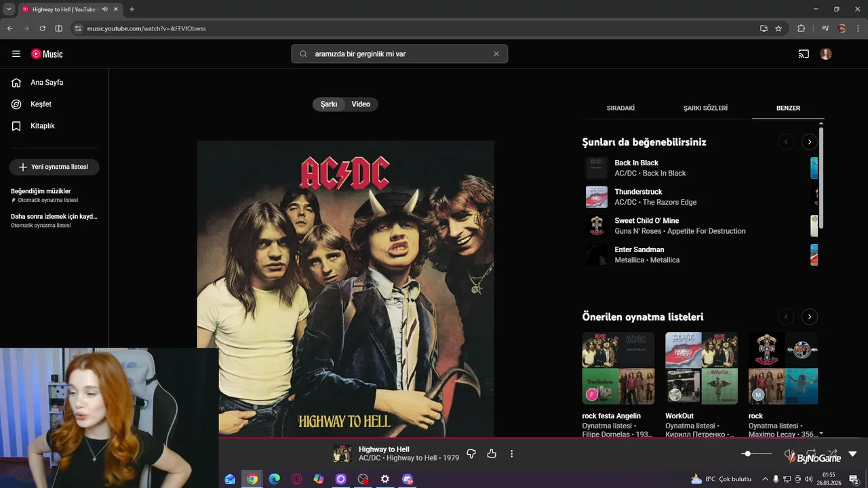Play Enter Sandman by Metallica
Screen dimensions: 868x488
tap(639, 250)
